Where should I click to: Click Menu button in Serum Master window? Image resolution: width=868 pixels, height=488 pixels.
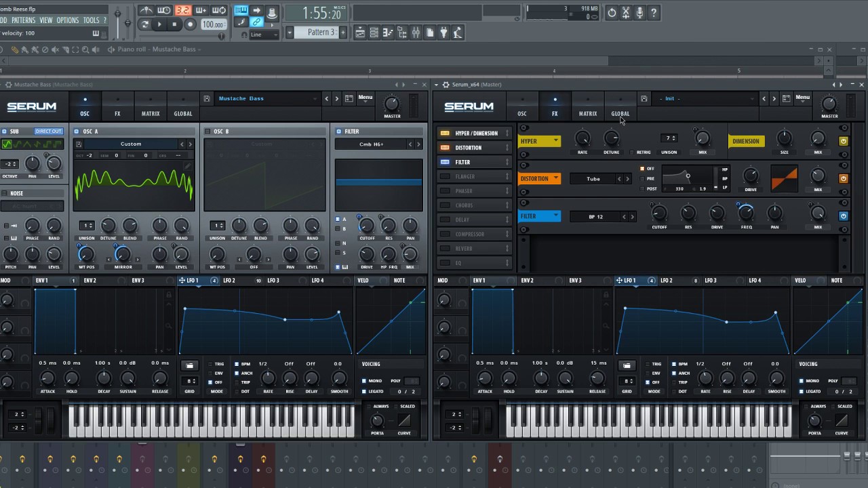[803, 98]
